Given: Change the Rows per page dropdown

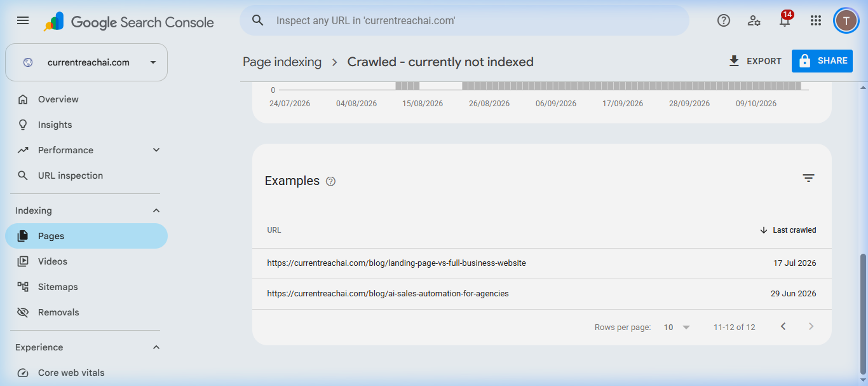Looking at the screenshot, I should pyautogui.click(x=677, y=327).
